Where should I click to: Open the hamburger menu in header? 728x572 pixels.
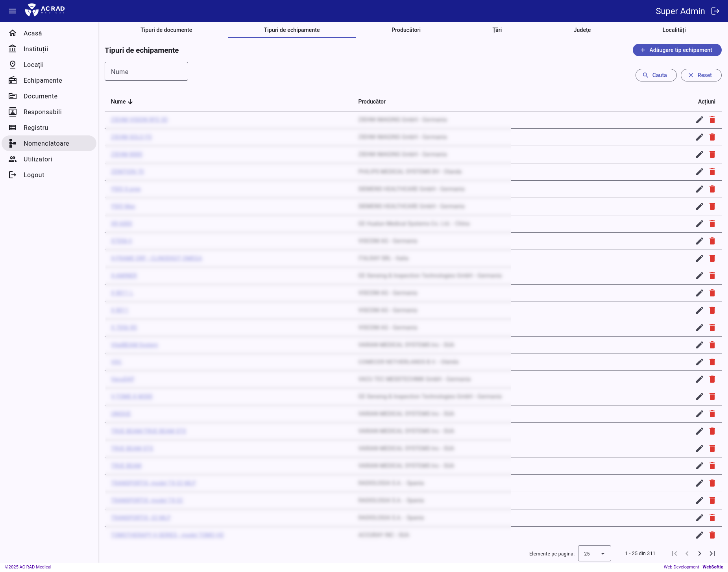13,11
